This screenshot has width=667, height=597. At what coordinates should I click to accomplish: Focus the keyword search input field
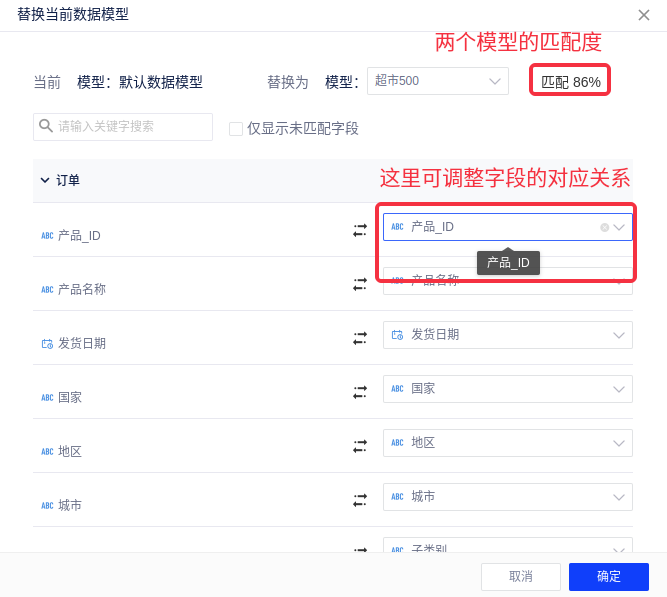coord(130,127)
